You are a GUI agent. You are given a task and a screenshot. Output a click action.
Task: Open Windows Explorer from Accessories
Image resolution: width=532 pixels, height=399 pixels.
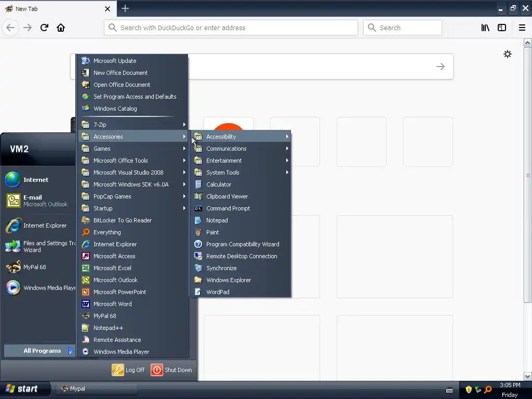click(x=241, y=280)
